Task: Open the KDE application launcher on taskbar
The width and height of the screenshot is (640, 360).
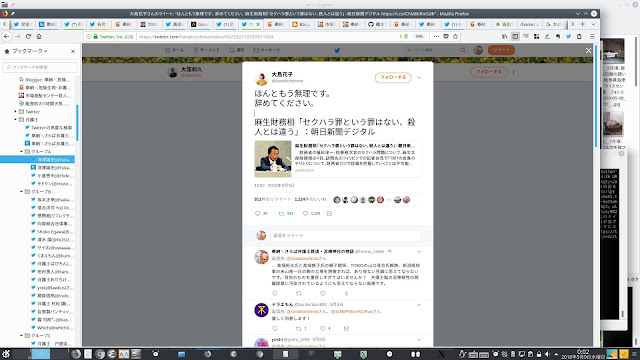Action: point(6,354)
